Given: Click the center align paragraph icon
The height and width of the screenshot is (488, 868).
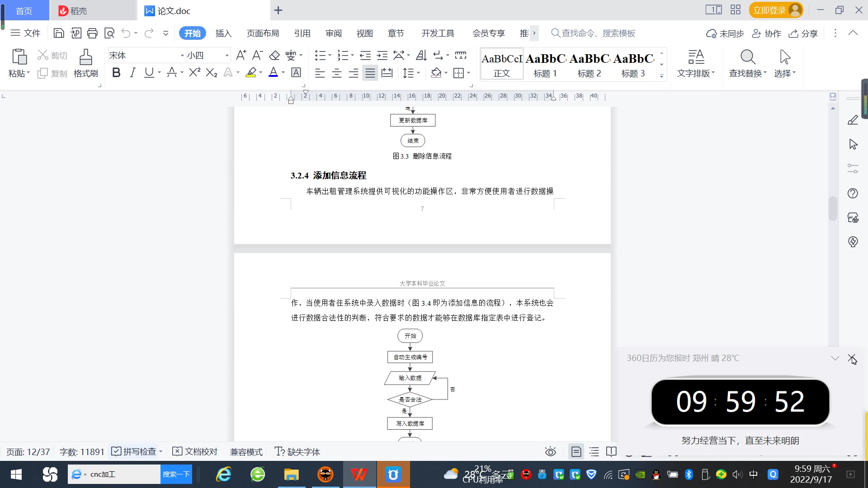Looking at the screenshot, I should (337, 73).
